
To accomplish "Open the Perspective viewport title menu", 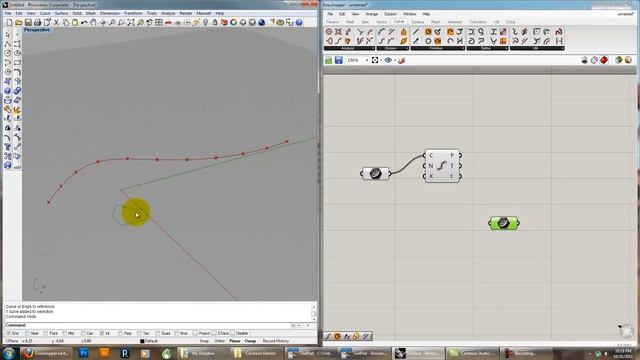I will pyautogui.click(x=37, y=30).
